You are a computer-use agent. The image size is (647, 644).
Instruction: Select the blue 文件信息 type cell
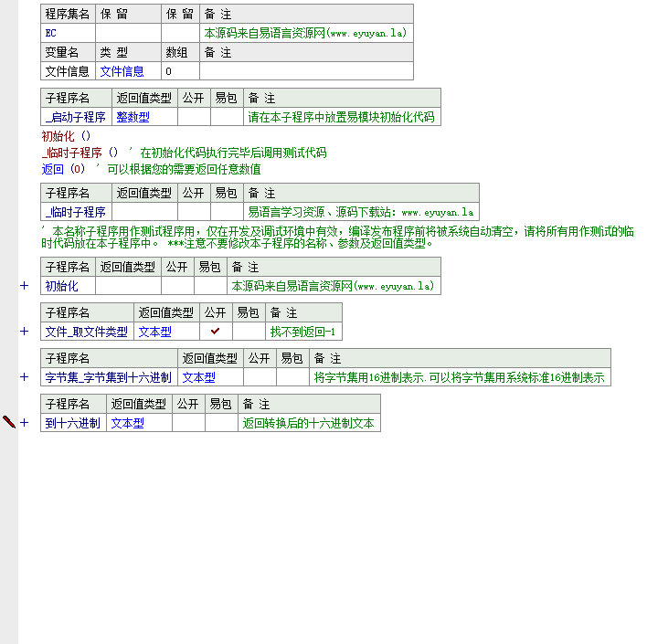(122, 71)
